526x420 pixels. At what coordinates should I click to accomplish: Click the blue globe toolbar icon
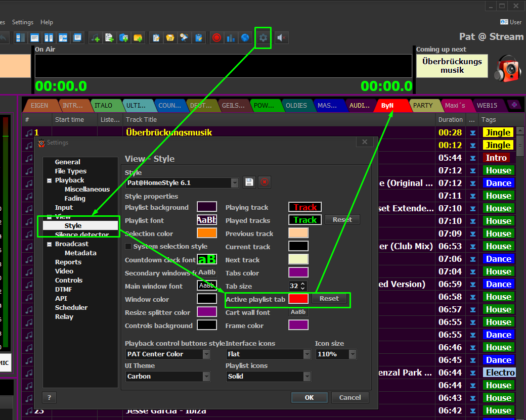click(x=245, y=38)
